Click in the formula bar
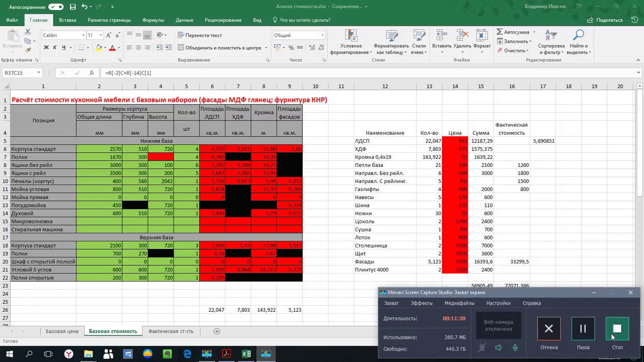This screenshot has height=362, width=644. click(352, 73)
